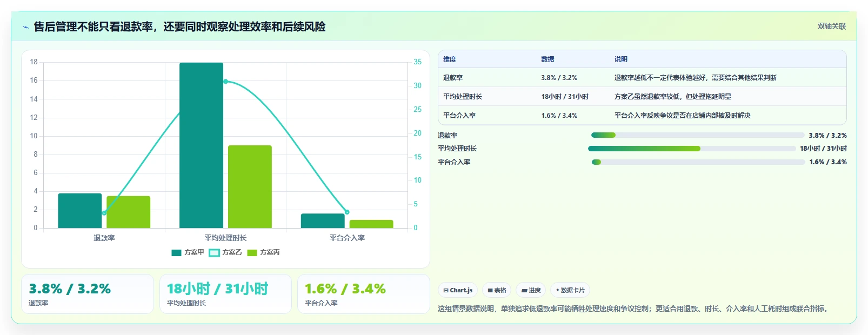This screenshot has height=335, width=868.
Task: Click the note 退款率越低不一定代表体验越好
Action: point(696,78)
